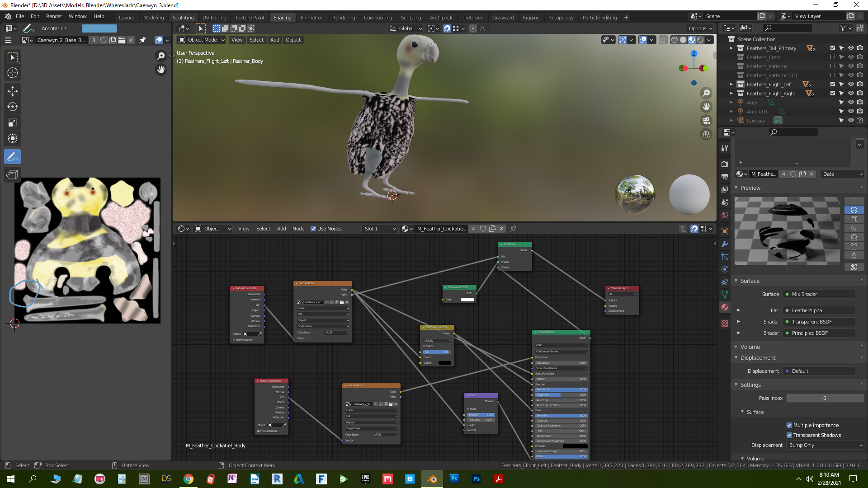The width and height of the screenshot is (868, 488).
Task: Select the Rotate tool in the viewport toolbar
Action: [12, 107]
